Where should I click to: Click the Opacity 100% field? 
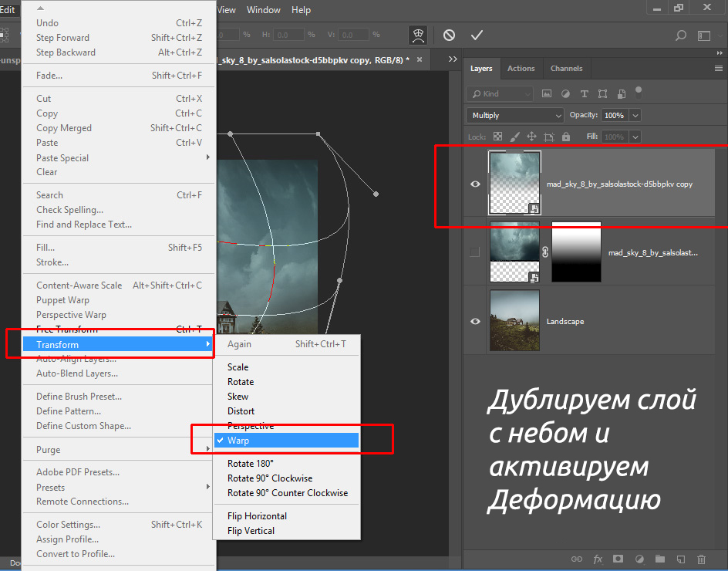615,115
